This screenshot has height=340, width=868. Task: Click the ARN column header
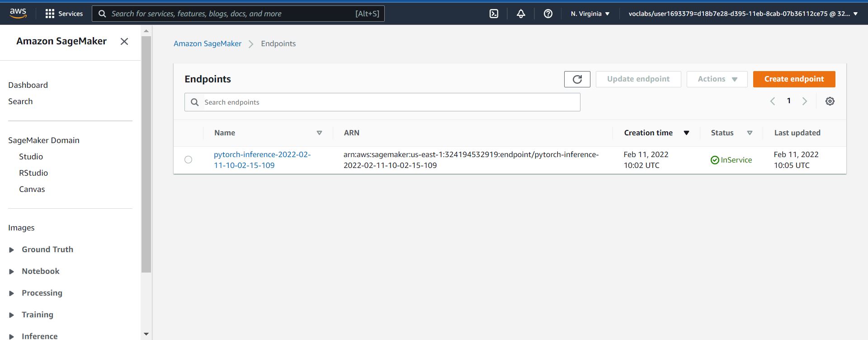point(352,133)
